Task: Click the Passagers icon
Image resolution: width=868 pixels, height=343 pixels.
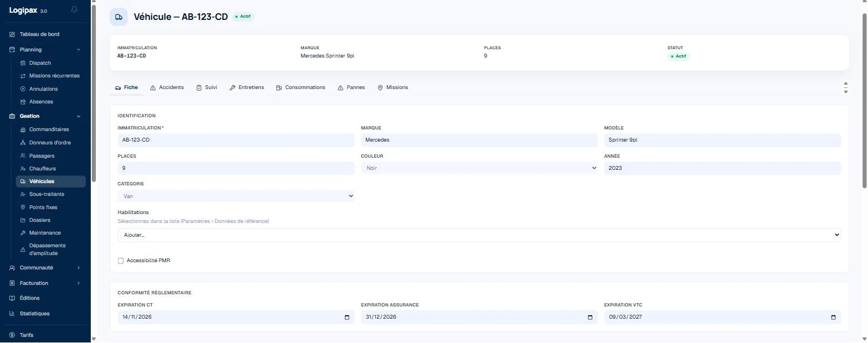Action: pyautogui.click(x=23, y=156)
